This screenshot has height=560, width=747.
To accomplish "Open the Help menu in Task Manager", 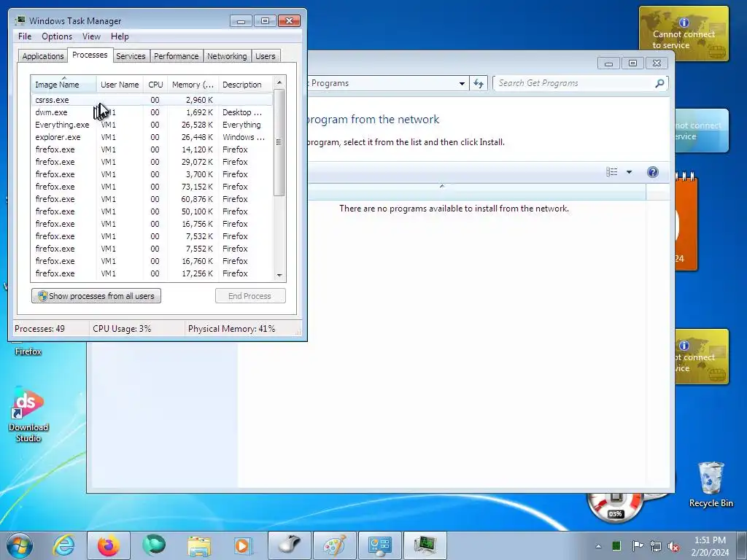I will [120, 36].
